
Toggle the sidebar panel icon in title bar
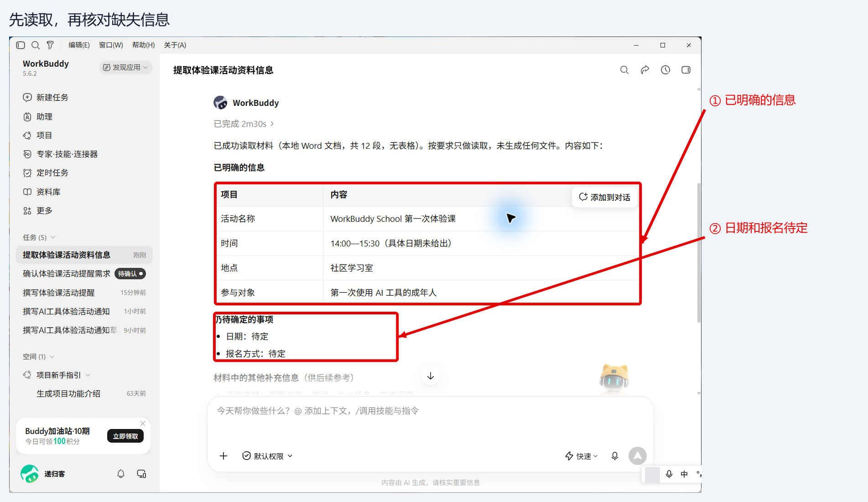click(21, 45)
